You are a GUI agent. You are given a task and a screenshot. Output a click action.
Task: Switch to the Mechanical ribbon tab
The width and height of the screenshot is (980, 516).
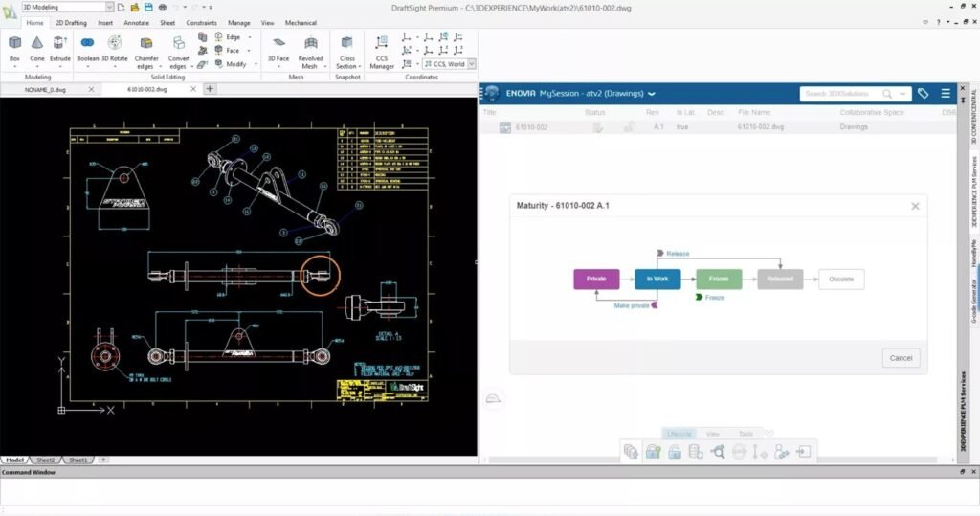[x=301, y=23]
